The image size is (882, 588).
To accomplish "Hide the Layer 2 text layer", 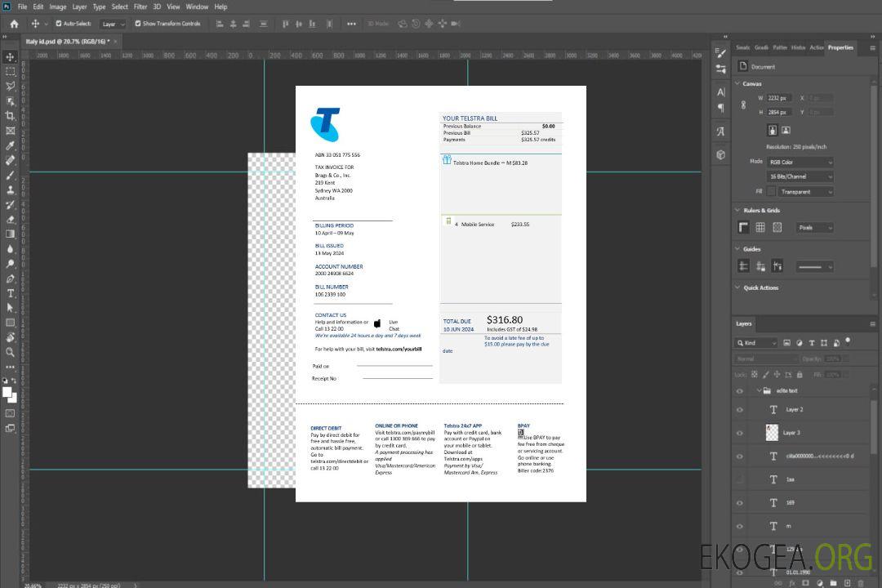I will point(739,410).
